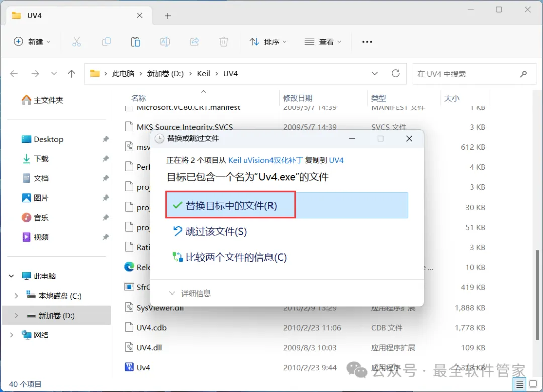Open Home (主文件夹) in sidebar
The image size is (543, 392).
click(x=43, y=100)
